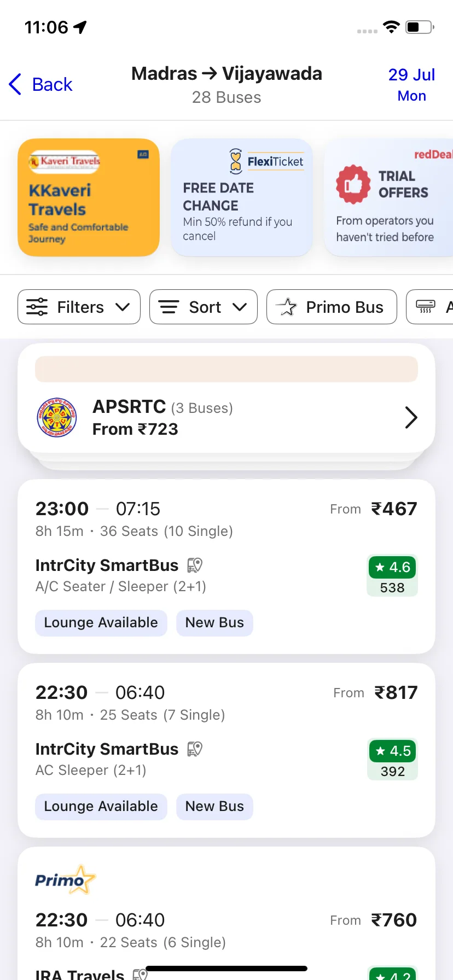Tap the 4.6 star rating badge
This screenshot has width=453, height=980.
pyautogui.click(x=393, y=567)
